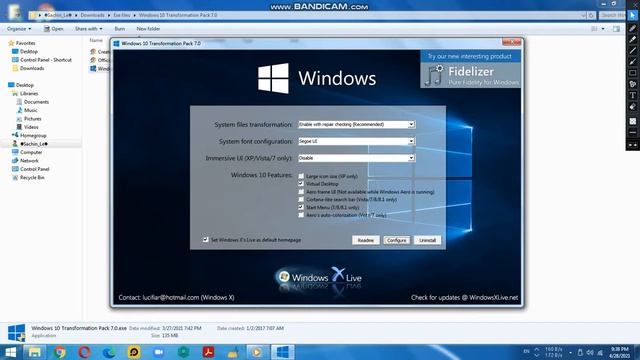Enable Aero's auto-colorization checkbox
This screenshot has width=640, height=360.
pyautogui.click(x=301, y=215)
